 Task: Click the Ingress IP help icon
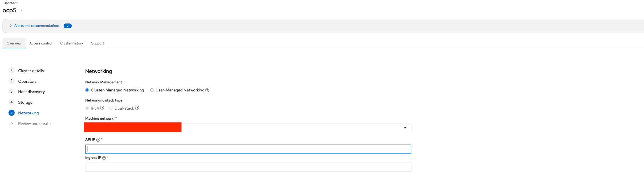pyautogui.click(x=104, y=158)
